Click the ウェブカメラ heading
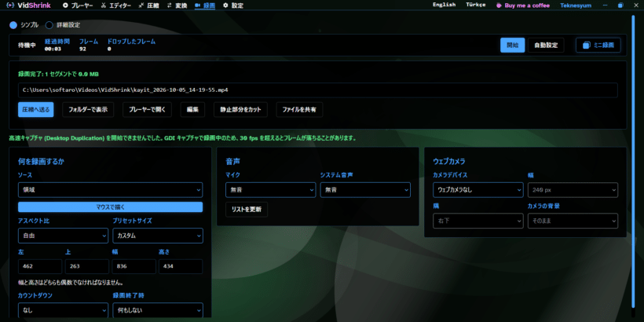 (449, 162)
